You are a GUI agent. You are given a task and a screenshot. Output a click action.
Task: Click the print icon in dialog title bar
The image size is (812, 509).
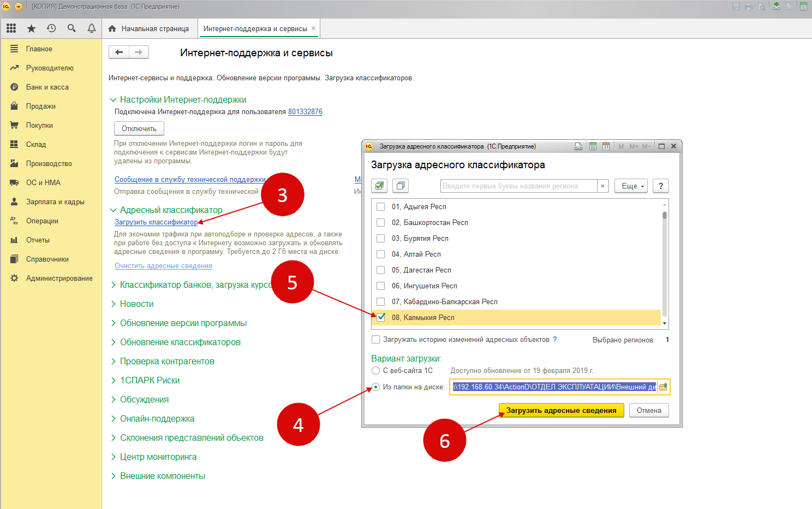[578, 146]
